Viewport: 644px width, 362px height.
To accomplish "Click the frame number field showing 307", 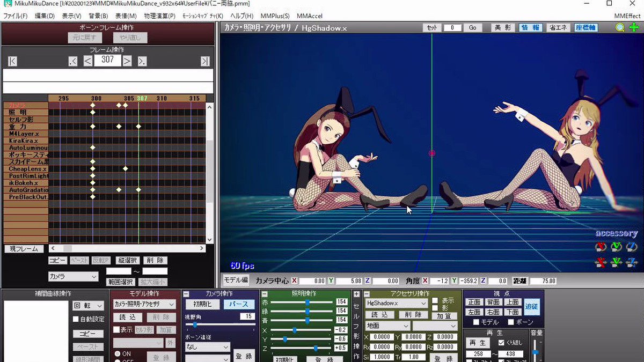I will (x=107, y=60).
